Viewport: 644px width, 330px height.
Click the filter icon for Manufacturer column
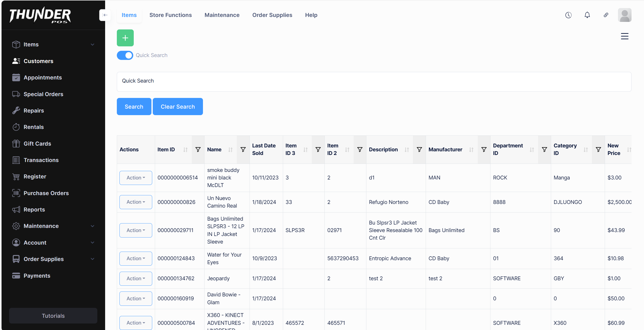pyautogui.click(x=484, y=150)
